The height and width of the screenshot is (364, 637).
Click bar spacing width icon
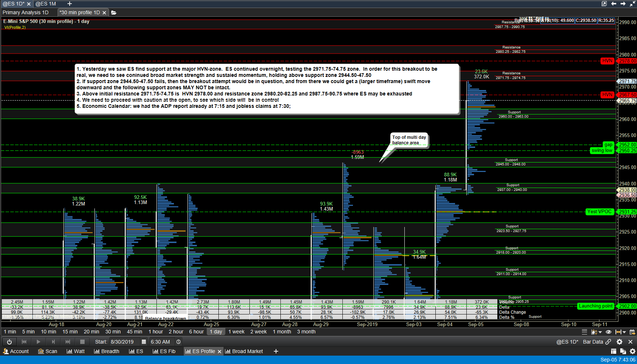(618, 332)
